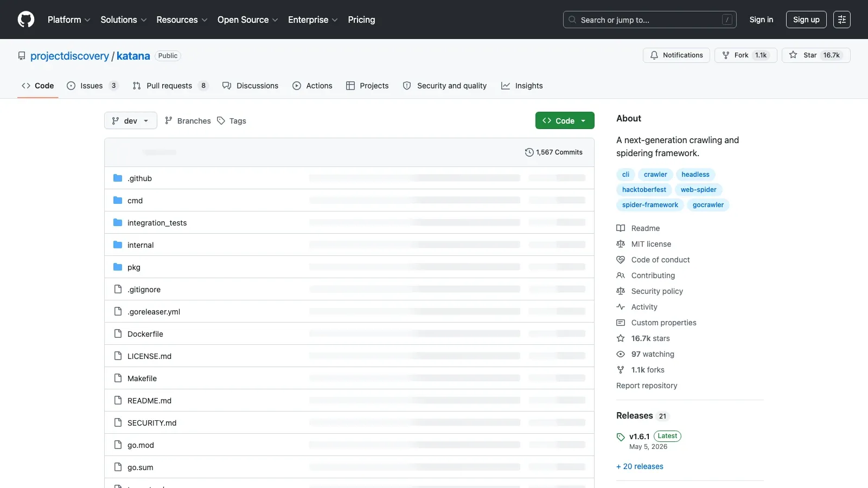Click the GitHub Octocat logo
The height and width of the screenshot is (488, 868).
26,20
